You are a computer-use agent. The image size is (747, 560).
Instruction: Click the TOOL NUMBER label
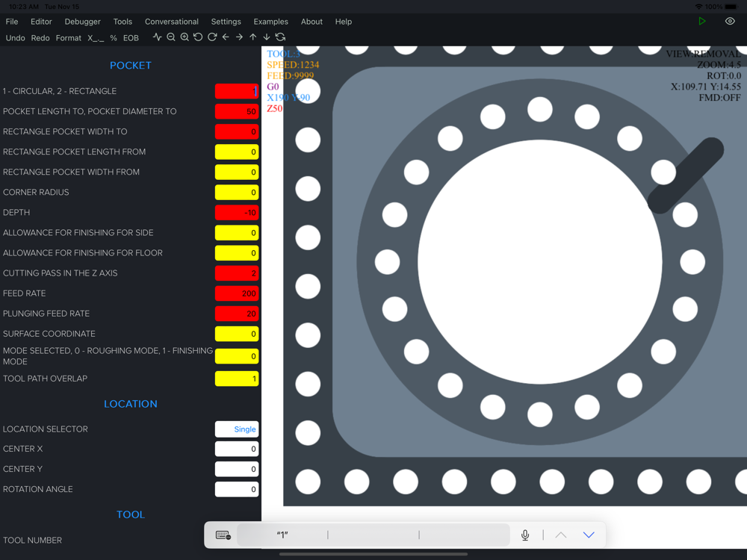click(32, 541)
